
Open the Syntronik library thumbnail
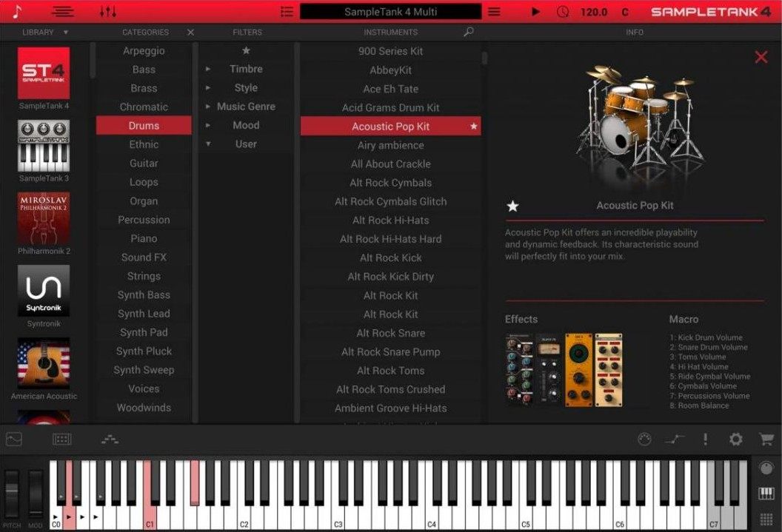(x=42, y=290)
